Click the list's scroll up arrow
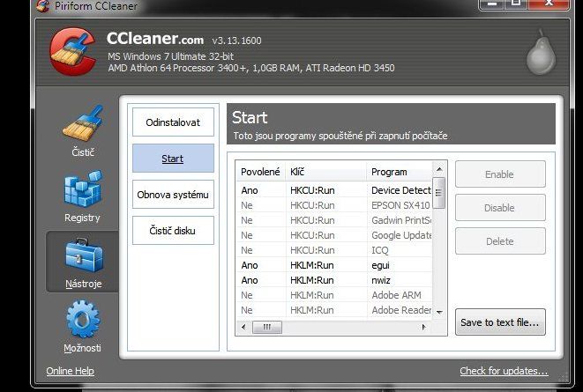 (439, 169)
